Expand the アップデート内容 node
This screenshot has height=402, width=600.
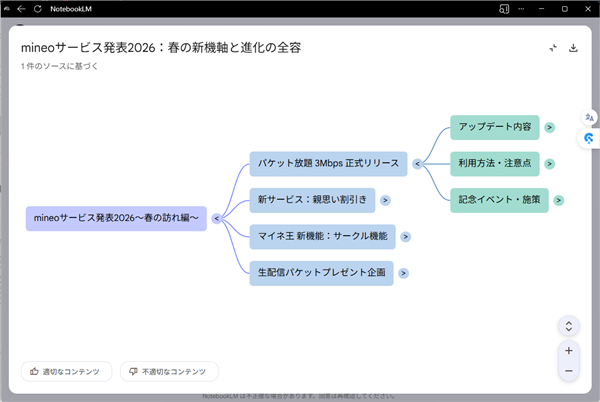tap(550, 128)
